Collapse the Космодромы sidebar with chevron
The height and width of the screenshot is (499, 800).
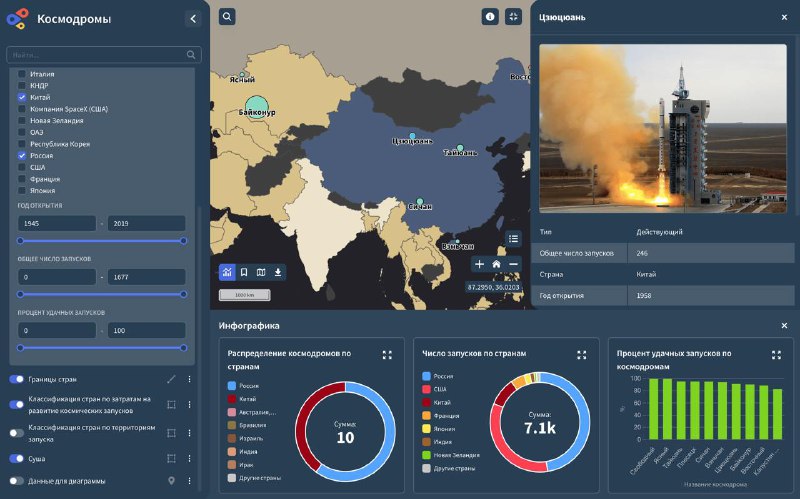point(193,19)
